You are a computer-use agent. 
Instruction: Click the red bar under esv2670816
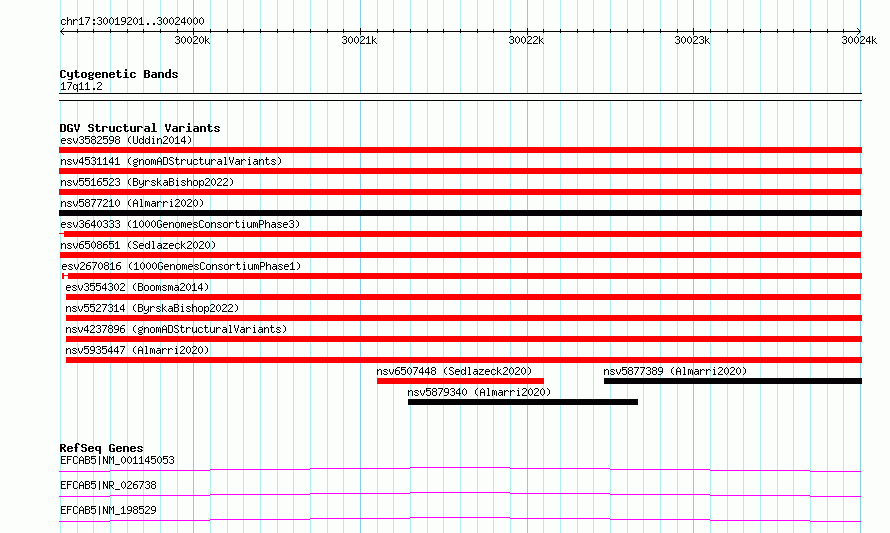point(462,276)
